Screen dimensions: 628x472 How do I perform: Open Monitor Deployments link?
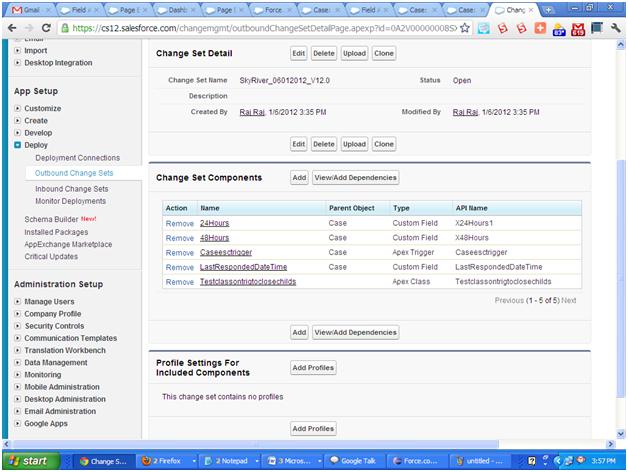(x=70, y=201)
